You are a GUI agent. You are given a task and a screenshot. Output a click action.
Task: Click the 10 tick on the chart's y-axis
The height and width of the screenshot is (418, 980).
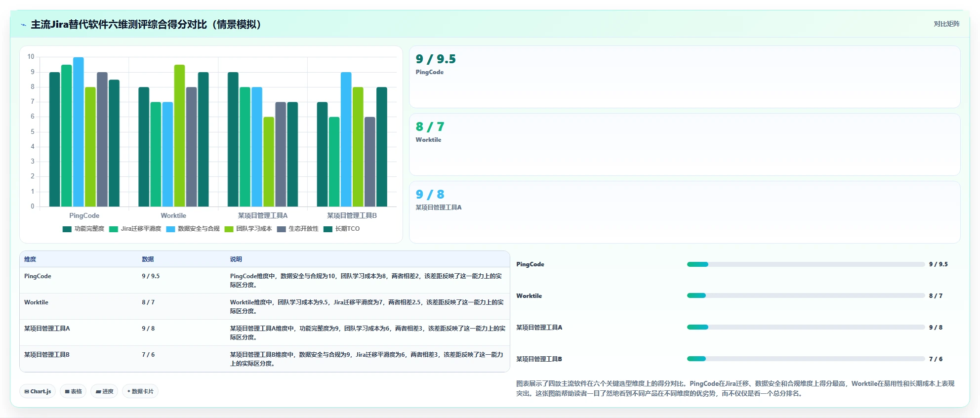[x=31, y=57]
